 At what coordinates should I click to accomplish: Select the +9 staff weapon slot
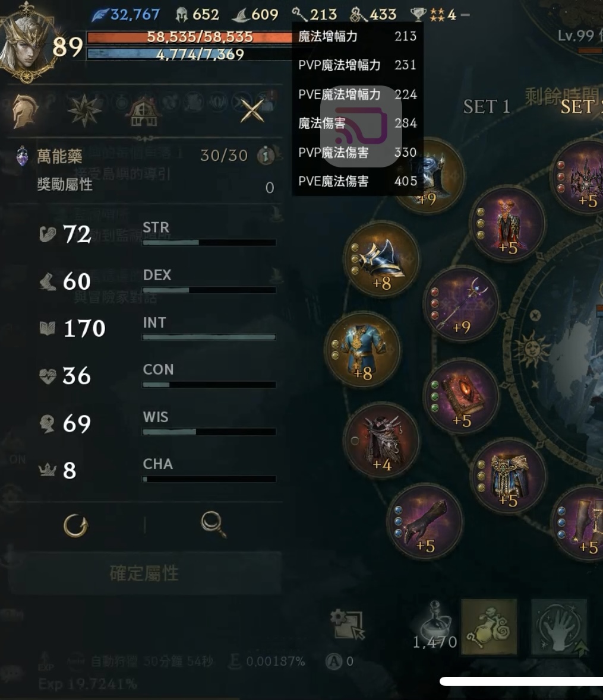[x=462, y=305]
